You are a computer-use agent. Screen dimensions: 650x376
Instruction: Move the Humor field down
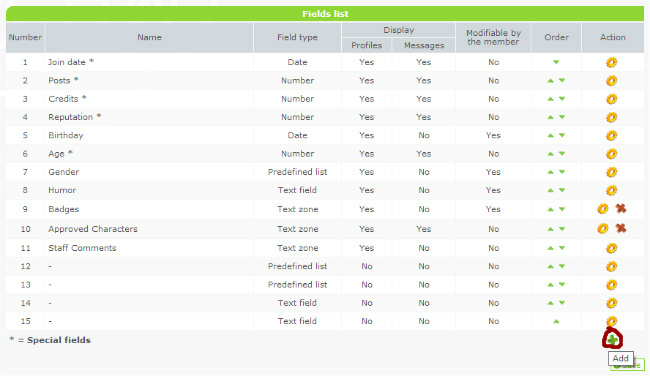562,190
